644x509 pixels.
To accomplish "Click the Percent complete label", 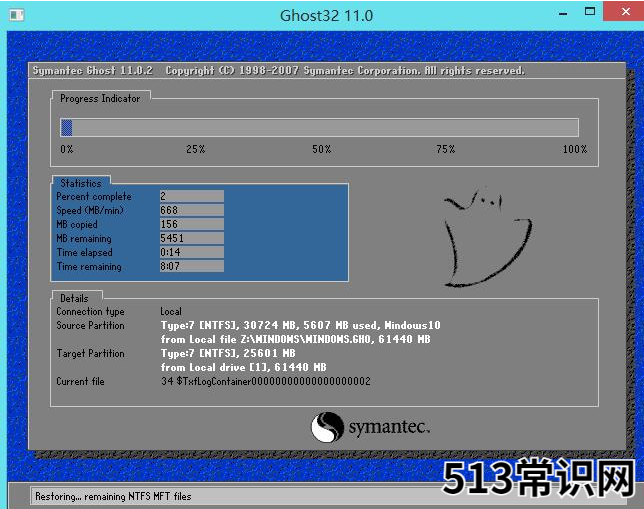I will point(94,197).
